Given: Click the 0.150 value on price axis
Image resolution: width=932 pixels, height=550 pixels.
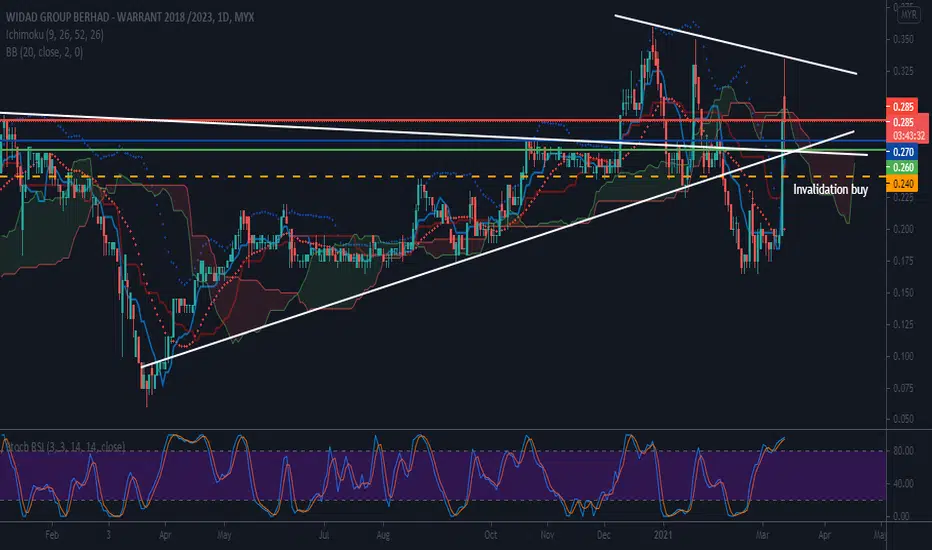Looking at the screenshot, I should (903, 293).
